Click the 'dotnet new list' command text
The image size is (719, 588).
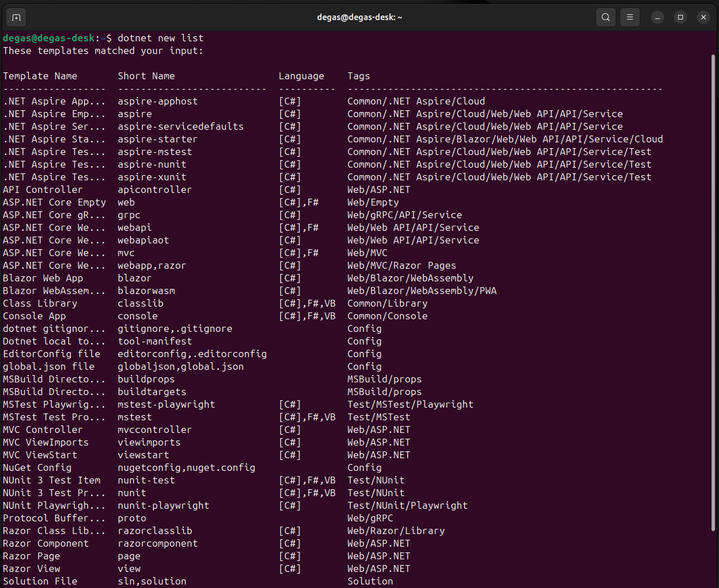161,38
